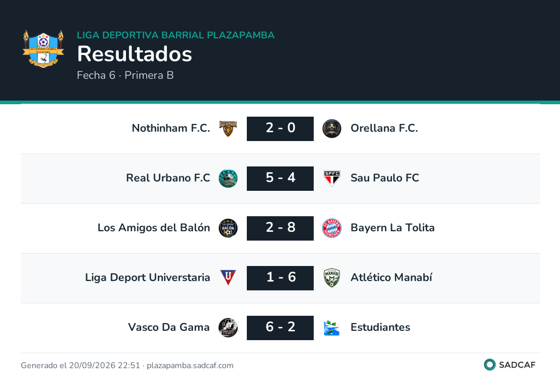Select the Atlético Manabí green shield
560x392 pixels.
click(x=331, y=278)
